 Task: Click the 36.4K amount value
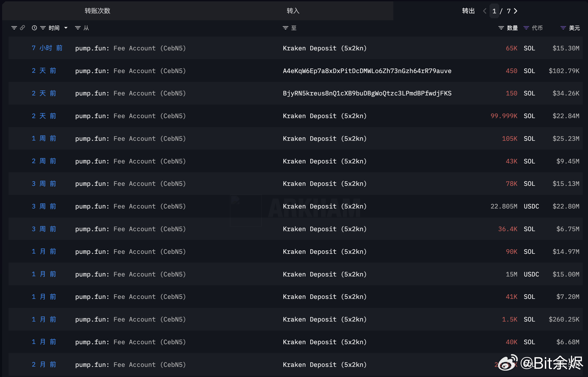click(508, 229)
